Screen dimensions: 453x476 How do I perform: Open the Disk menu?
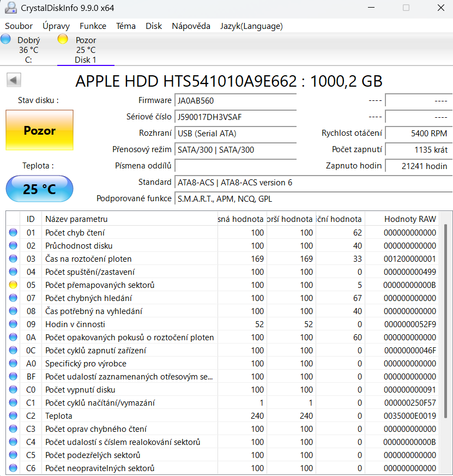pos(154,26)
